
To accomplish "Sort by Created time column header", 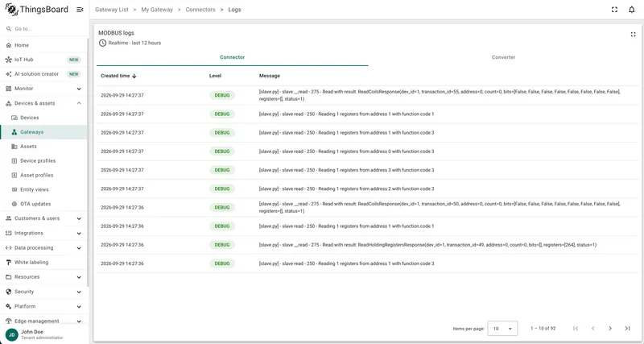I will pos(118,76).
